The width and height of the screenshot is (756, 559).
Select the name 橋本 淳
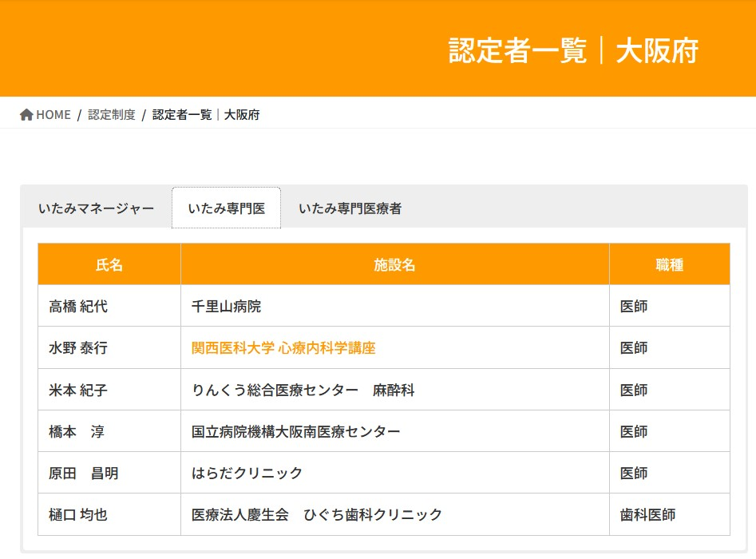(77, 431)
